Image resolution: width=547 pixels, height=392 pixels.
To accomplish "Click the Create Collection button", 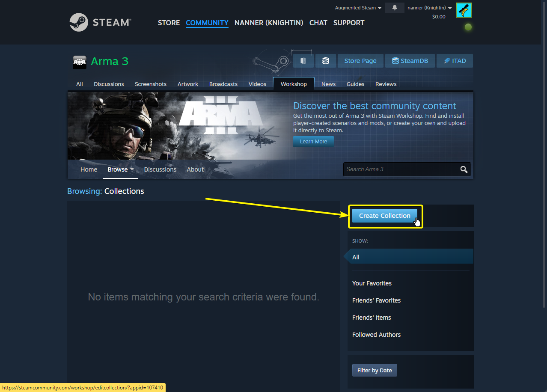I will [385, 216].
